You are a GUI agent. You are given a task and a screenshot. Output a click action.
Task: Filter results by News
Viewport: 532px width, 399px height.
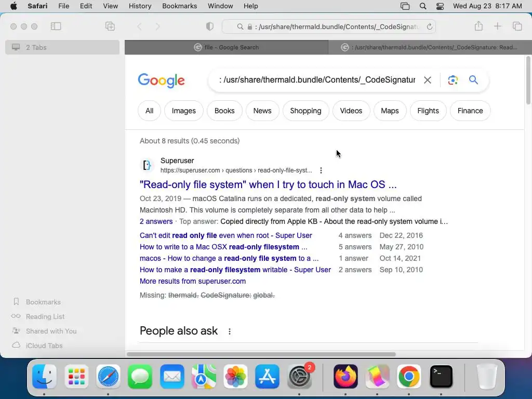coord(262,111)
